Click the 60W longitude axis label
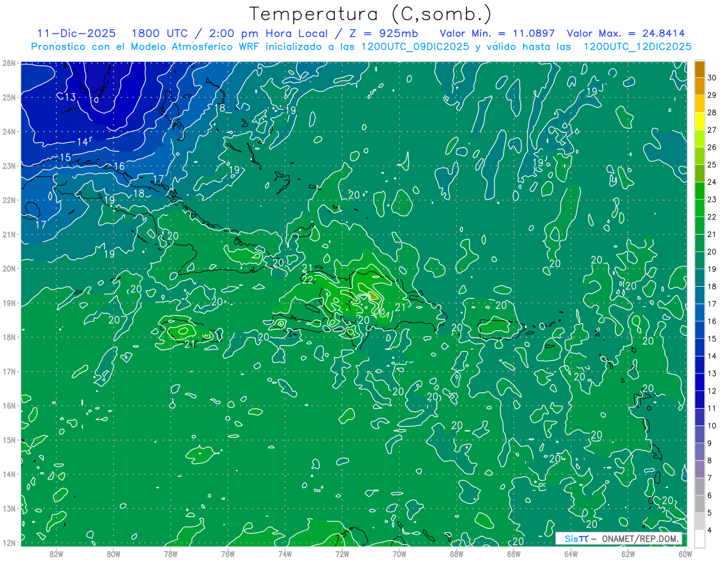Image resolution: width=728 pixels, height=562 pixels. (684, 554)
